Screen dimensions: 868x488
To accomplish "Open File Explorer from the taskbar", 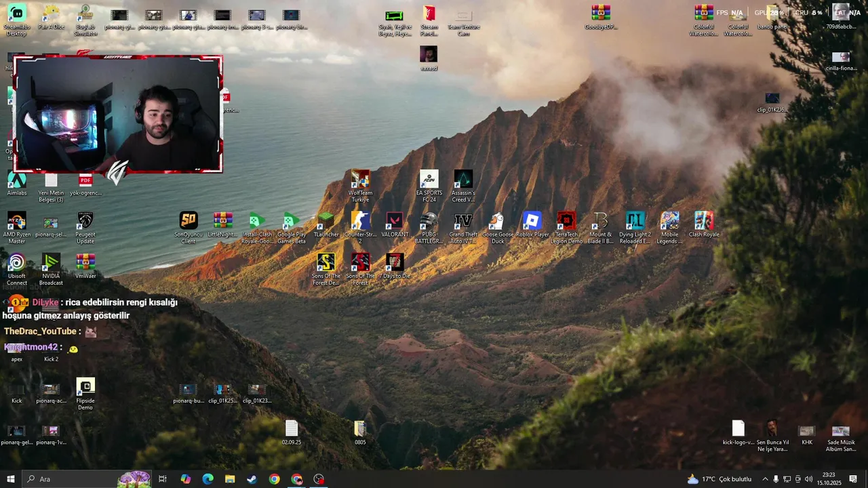I will [230, 479].
